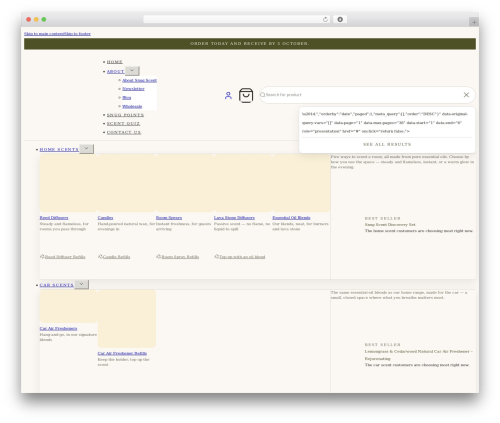Click Order today announcement banner
The height and width of the screenshot is (423, 500).
point(250,44)
